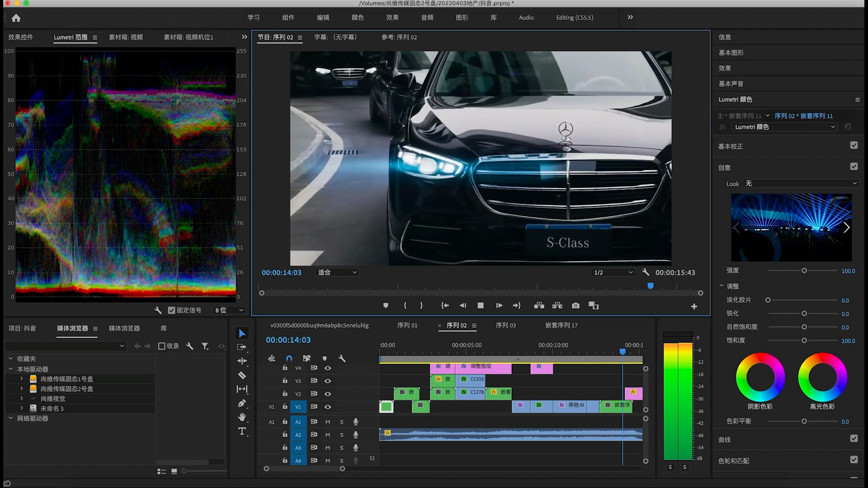Open timeline display settings wrench
This screenshot has height=488, width=868.
[342, 358]
